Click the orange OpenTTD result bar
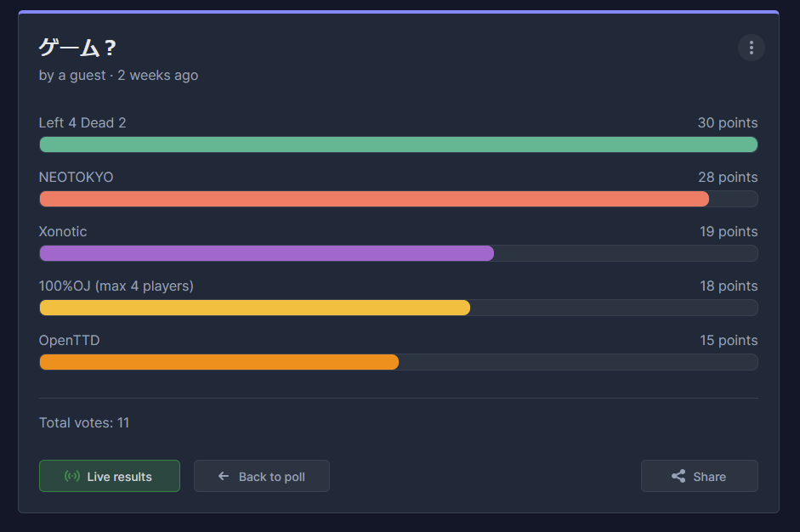The image size is (800, 532). click(218, 362)
